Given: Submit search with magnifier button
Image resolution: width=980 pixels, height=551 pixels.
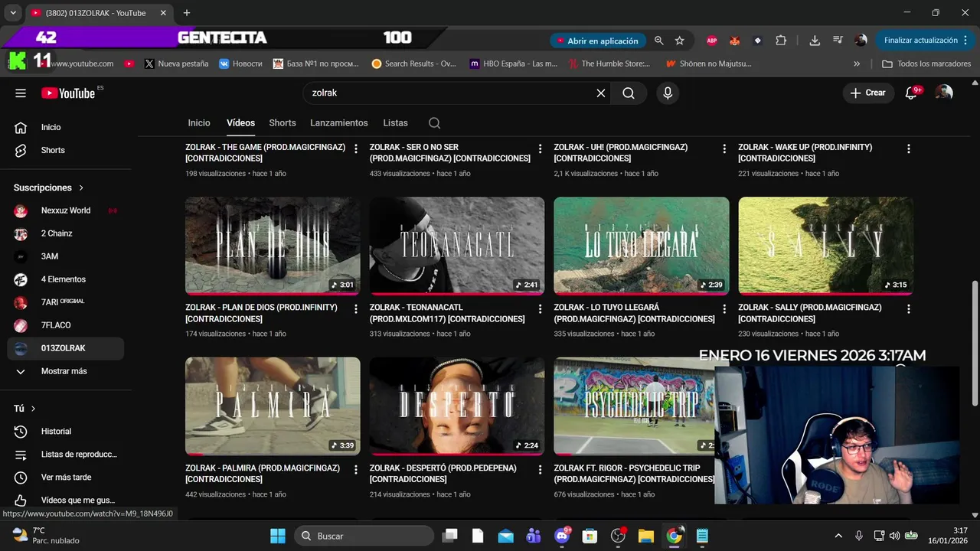Looking at the screenshot, I should coord(629,93).
